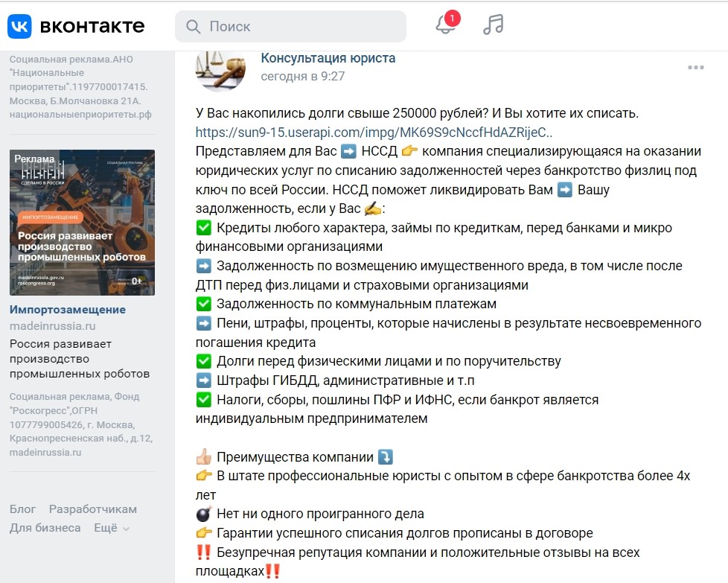The height and width of the screenshot is (583, 728).
Task: Open the Разработчикам footer link
Action: click(x=93, y=509)
